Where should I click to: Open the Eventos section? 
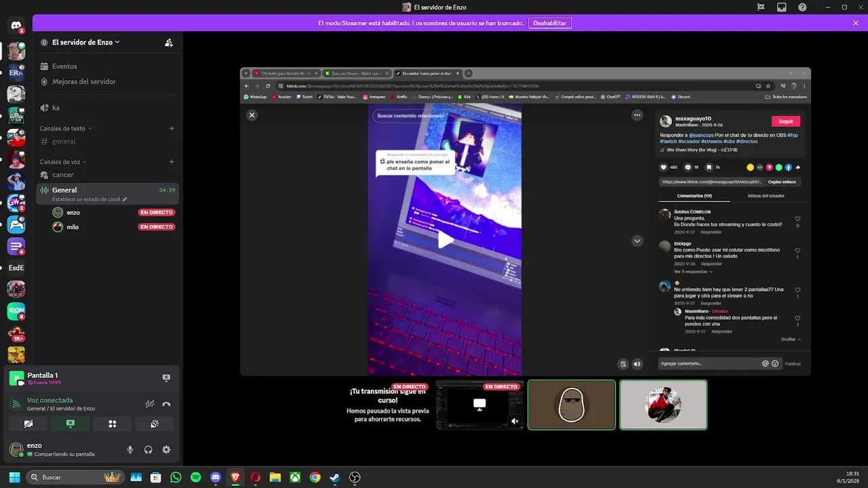tap(107, 66)
